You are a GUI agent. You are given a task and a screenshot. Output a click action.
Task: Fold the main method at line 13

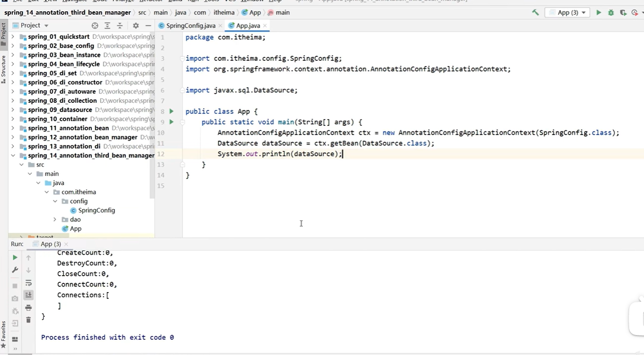click(x=182, y=165)
